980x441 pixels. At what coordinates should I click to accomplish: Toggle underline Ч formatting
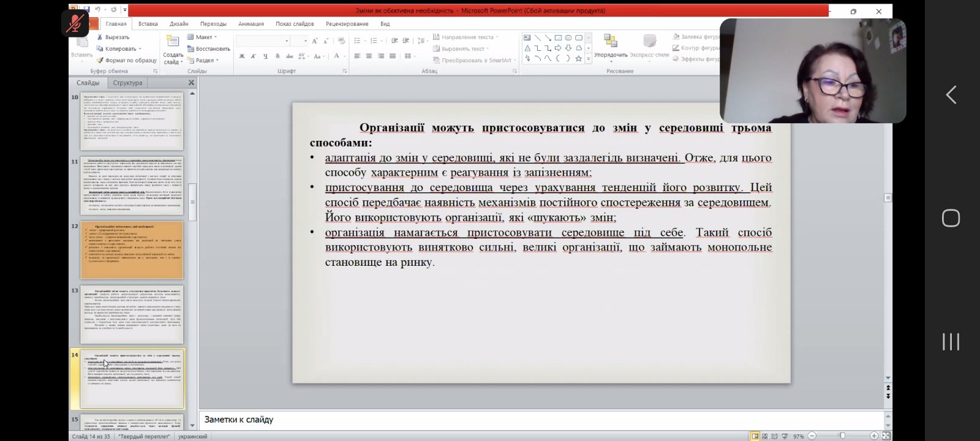[x=265, y=56]
